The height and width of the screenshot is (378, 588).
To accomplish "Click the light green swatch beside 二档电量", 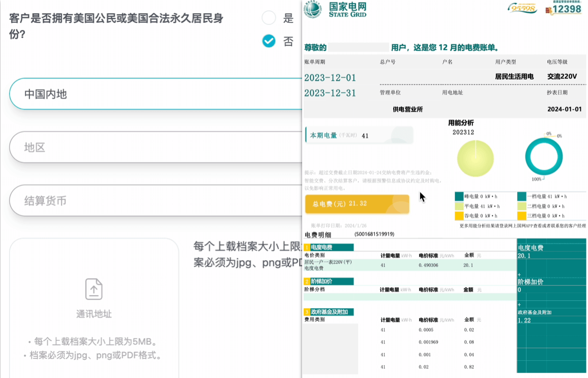I will [x=522, y=206].
